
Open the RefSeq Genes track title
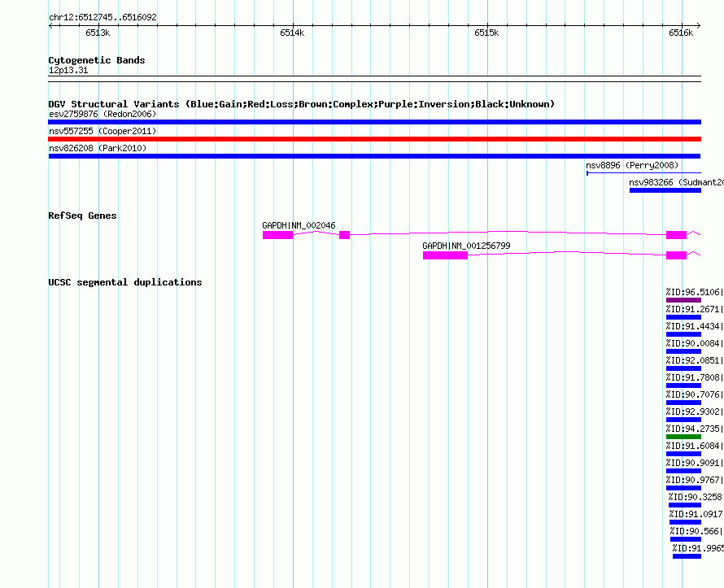(82, 216)
